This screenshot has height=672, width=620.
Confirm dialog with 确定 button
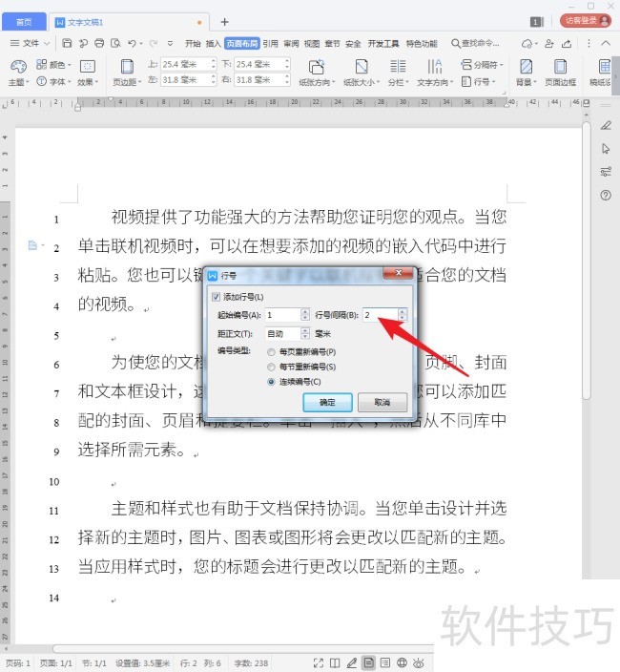pos(327,403)
